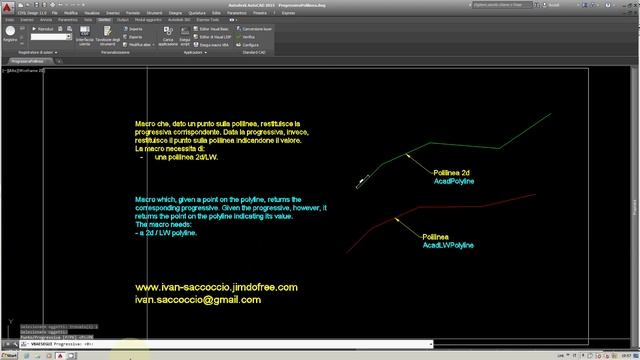Click the ivan.saccoccio@gmail.com text
Screen dimensions: 640x360
click(x=198, y=300)
